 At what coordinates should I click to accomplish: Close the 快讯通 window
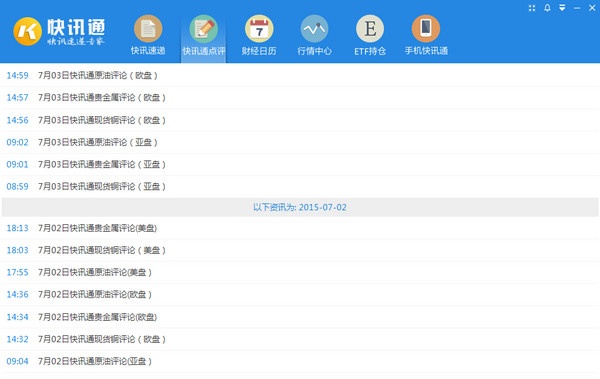pos(592,8)
